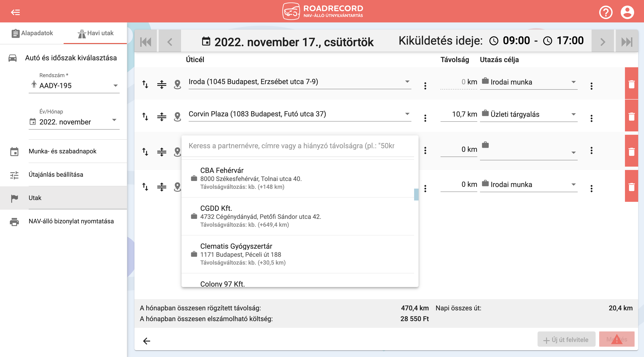Open the destination options dots on the Iroda row
Viewport: 644px width, 357px height.
coord(425,86)
